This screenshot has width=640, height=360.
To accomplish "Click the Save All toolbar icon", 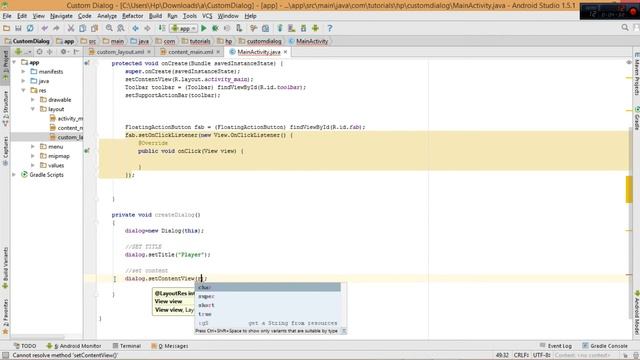I will 18,28.
